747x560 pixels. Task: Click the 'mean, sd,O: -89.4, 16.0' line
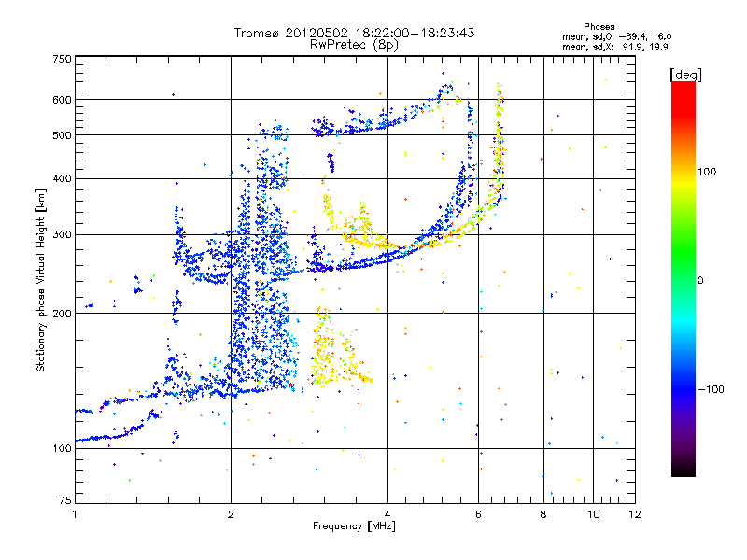617,36
